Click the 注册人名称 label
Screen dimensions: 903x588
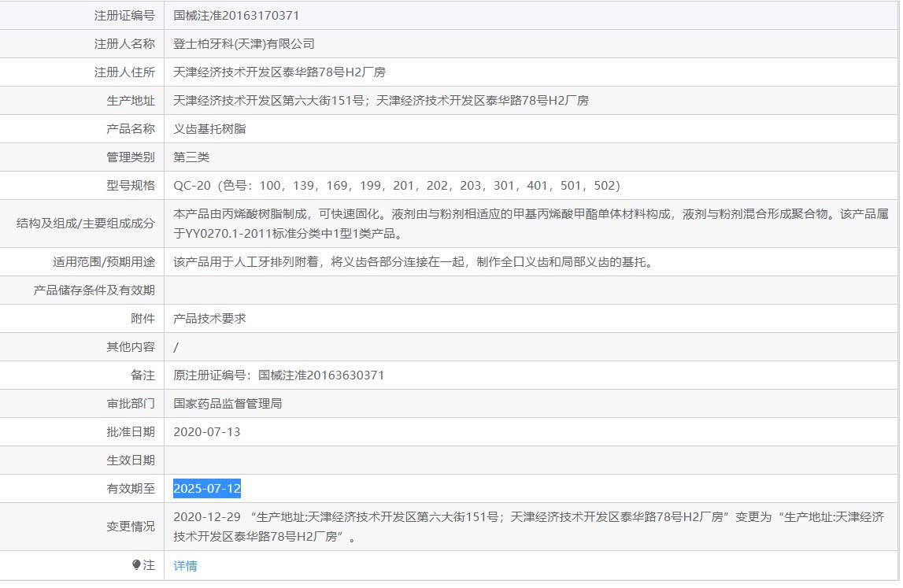(x=125, y=44)
